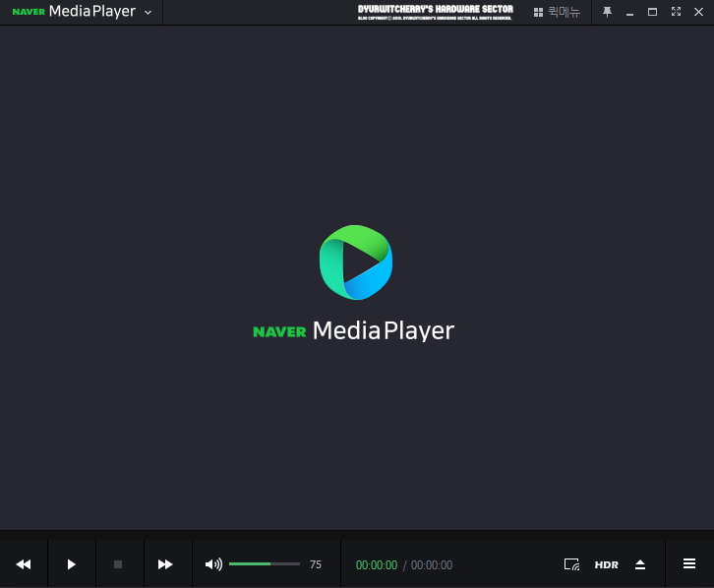The height and width of the screenshot is (588, 714).
Task: Click the cast to screen icon
Action: pyautogui.click(x=571, y=564)
